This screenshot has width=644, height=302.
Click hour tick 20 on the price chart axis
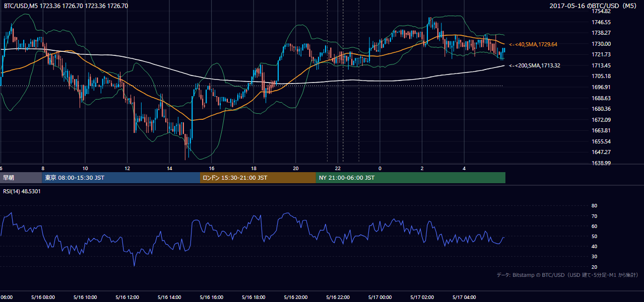click(x=296, y=169)
